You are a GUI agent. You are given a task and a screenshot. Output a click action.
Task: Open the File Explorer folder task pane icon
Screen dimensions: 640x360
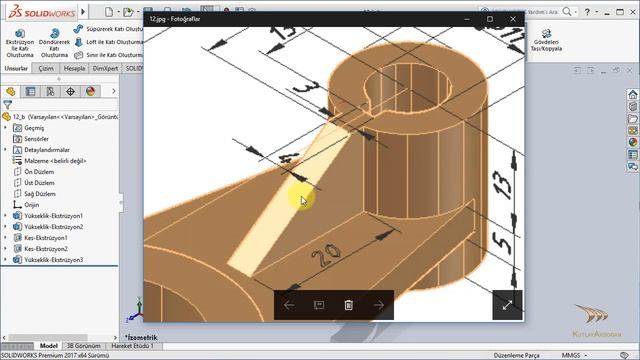click(x=633, y=119)
